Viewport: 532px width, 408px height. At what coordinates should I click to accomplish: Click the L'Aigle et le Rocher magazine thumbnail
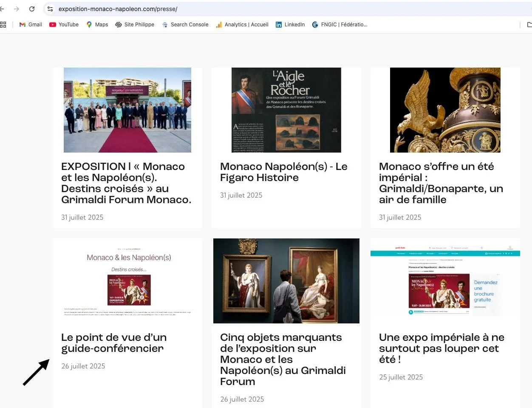click(x=286, y=110)
